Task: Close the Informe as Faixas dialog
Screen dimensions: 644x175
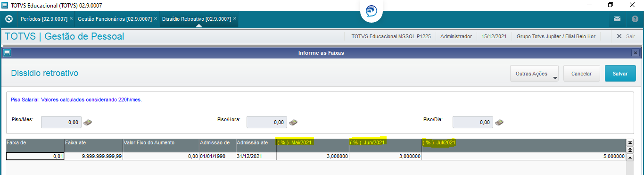Action: (636, 53)
